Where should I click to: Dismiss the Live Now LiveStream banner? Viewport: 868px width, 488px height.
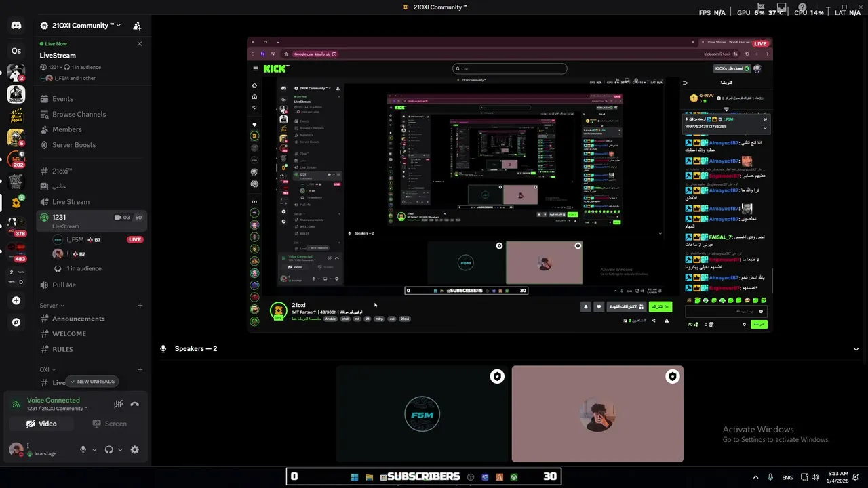[x=140, y=44]
